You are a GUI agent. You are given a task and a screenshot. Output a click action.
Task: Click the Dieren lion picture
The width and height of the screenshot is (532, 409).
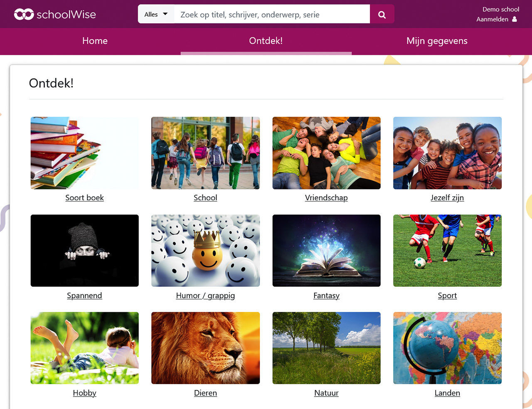click(205, 348)
